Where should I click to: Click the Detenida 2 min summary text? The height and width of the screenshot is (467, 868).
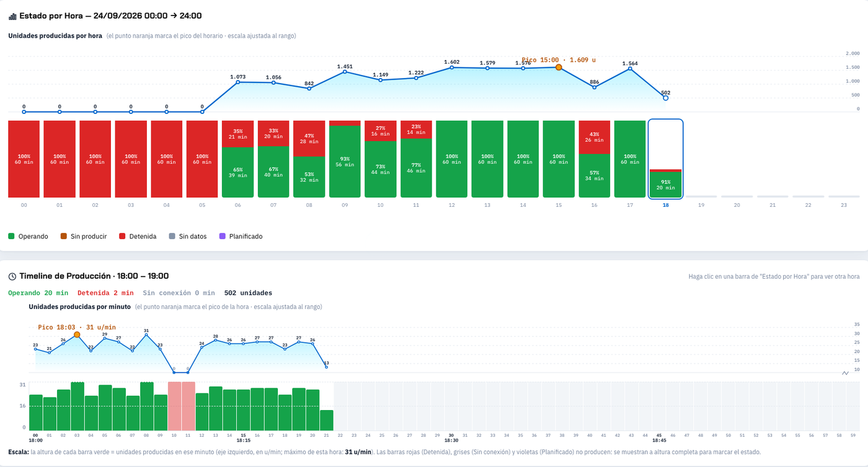pyautogui.click(x=105, y=293)
